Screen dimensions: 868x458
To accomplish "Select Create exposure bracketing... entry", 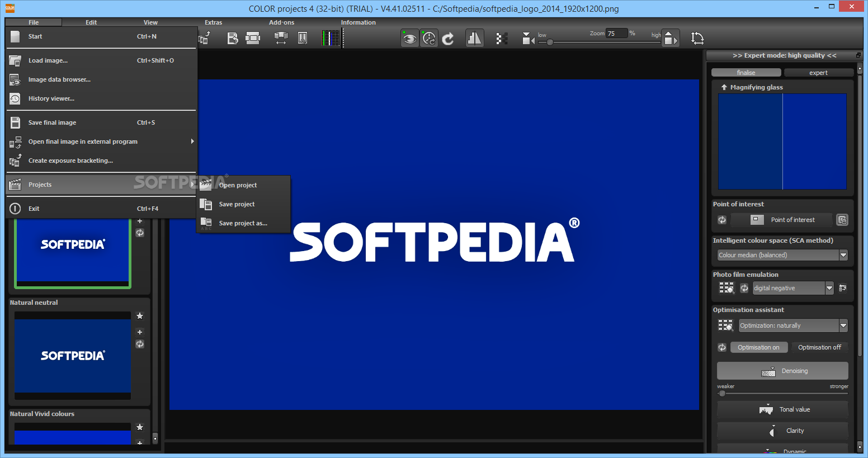I will click(101, 160).
